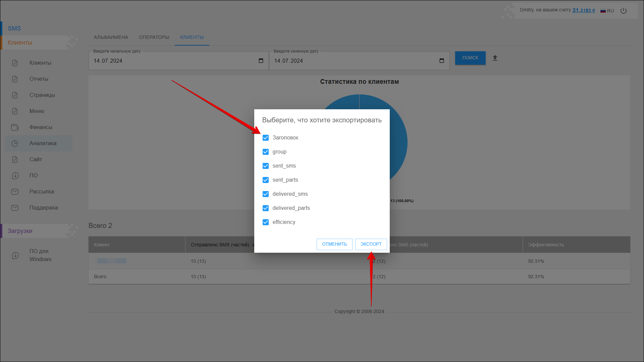
Task: Click the Аналитика pie chart icon
Action: point(15,143)
